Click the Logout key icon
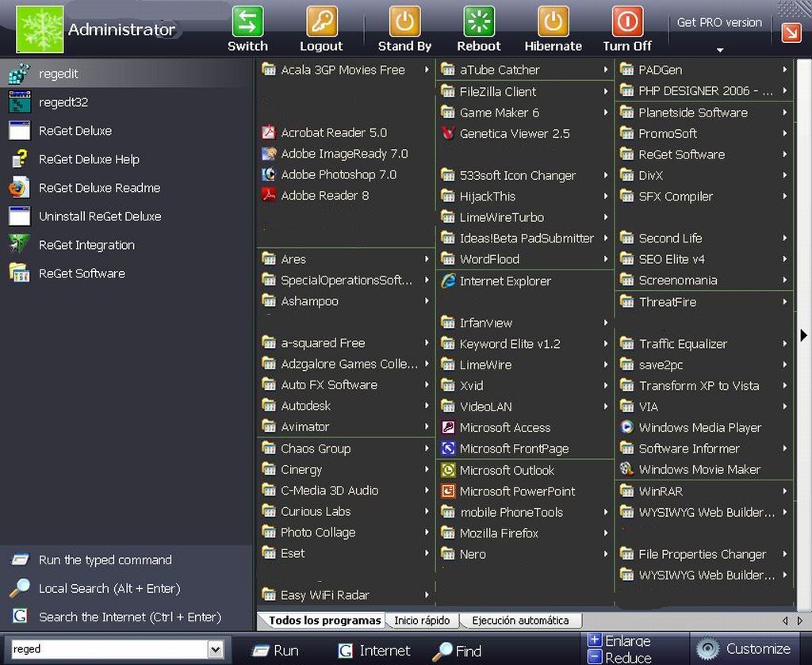Image resolution: width=812 pixels, height=665 pixels. [322, 21]
